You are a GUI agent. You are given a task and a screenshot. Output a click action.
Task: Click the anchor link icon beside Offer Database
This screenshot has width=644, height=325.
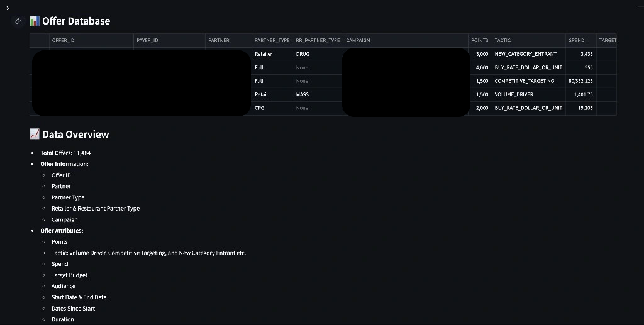(x=19, y=21)
